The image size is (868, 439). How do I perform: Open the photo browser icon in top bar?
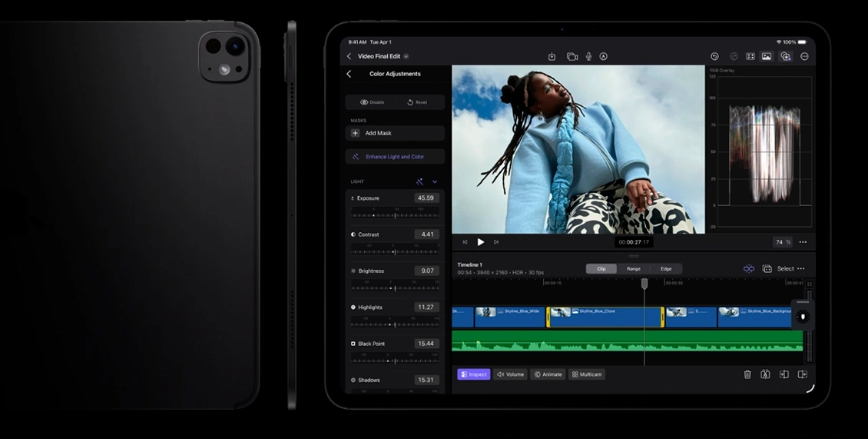[767, 56]
